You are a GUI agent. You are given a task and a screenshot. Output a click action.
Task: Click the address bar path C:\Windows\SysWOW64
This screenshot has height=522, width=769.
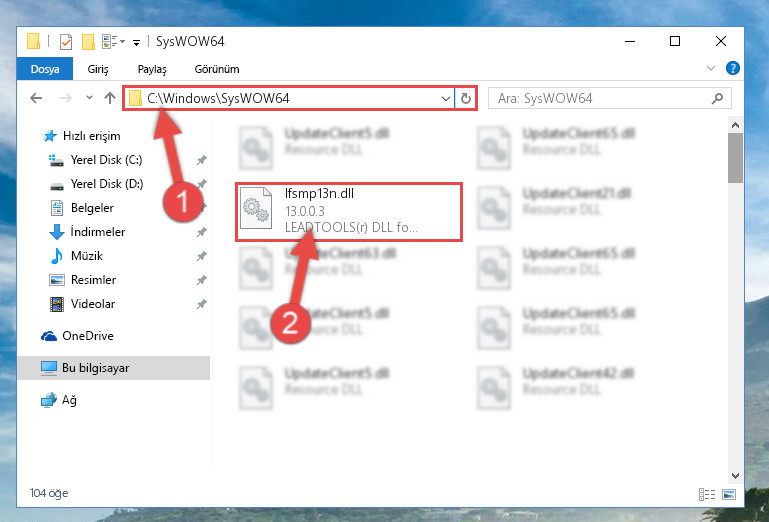point(218,98)
